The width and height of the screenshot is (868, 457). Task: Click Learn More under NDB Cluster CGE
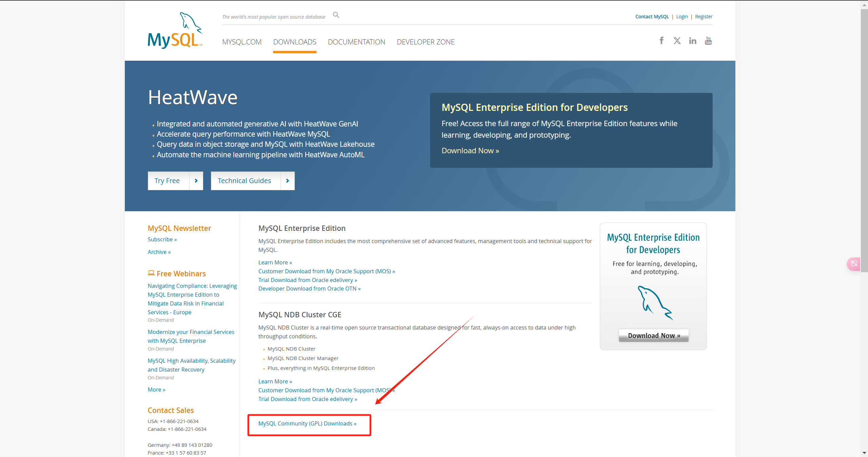pyautogui.click(x=275, y=381)
